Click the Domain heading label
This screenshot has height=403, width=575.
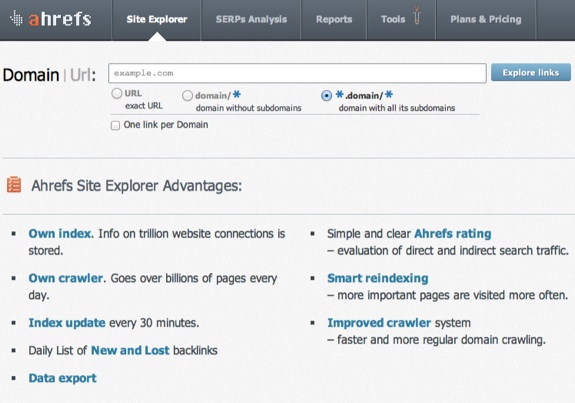(31, 75)
